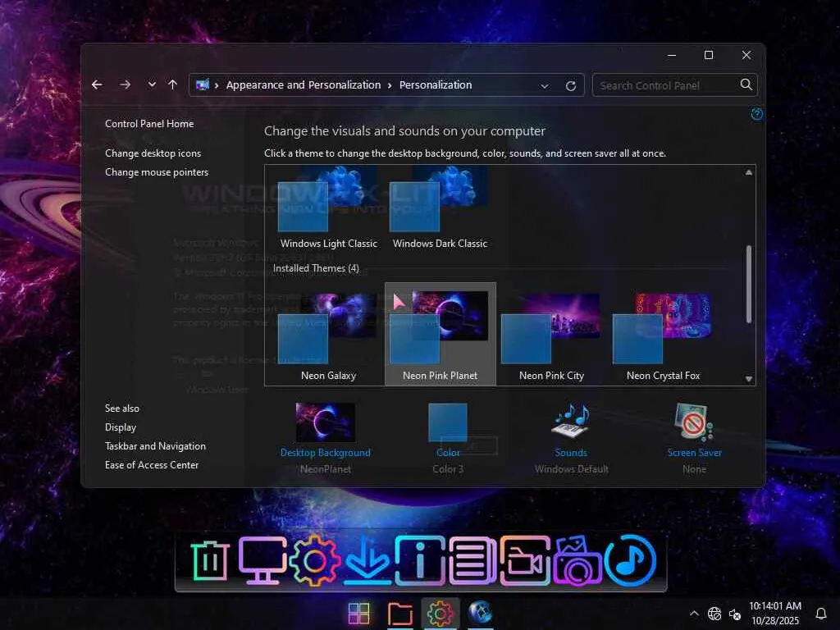Screen dimensions: 840x630
Task: Click the globe app taskbar icon
Action: 481,612
